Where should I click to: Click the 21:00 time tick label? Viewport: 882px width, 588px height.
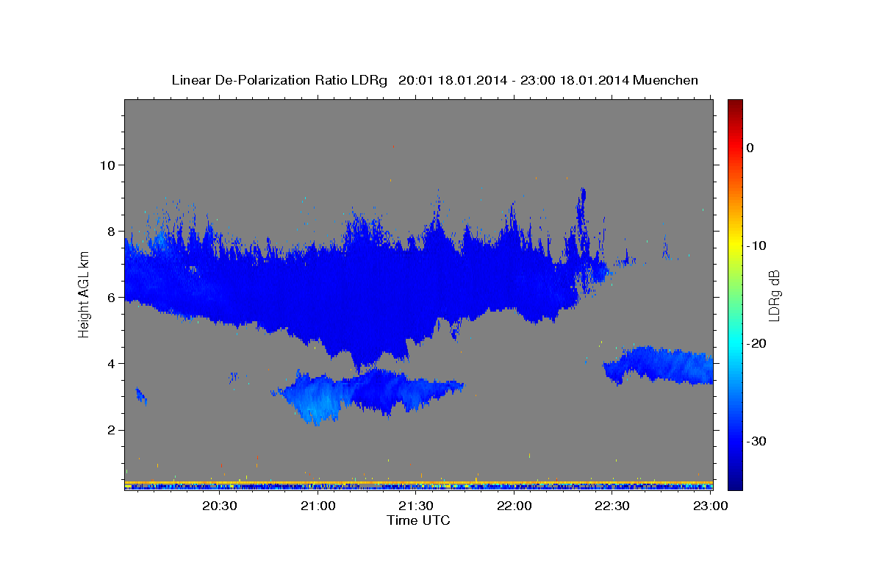coord(318,506)
